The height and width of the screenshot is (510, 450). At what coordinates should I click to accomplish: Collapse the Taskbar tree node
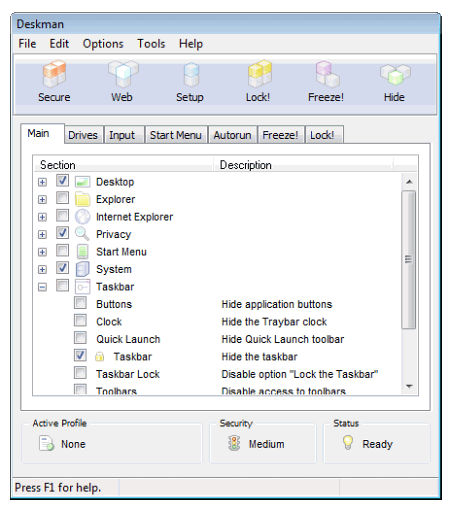[x=42, y=287]
